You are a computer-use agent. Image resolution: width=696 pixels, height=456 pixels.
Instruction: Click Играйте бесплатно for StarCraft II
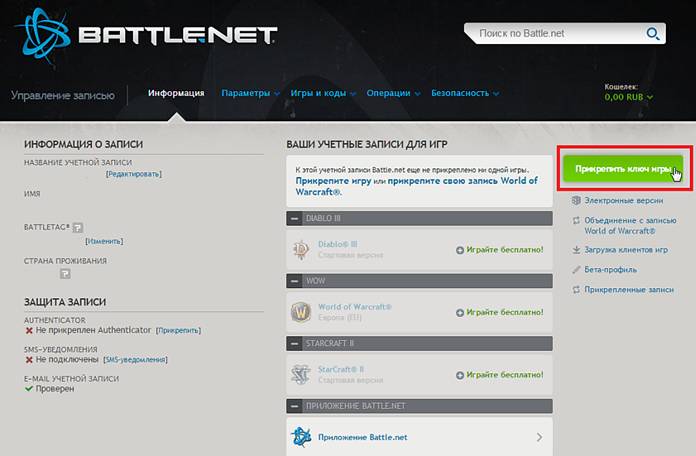click(500, 375)
